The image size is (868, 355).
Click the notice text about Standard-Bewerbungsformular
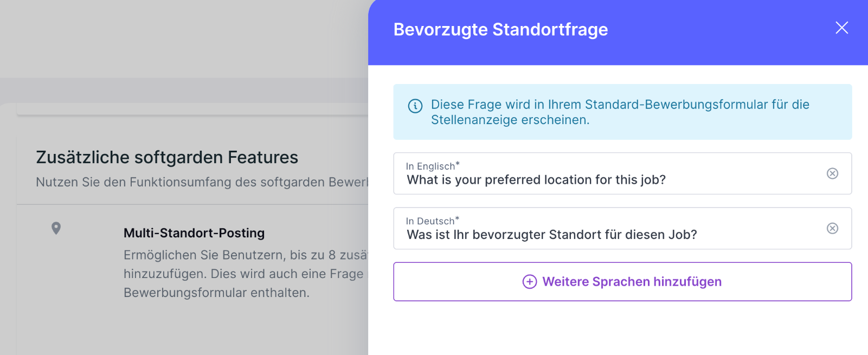(x=620, y=112)
